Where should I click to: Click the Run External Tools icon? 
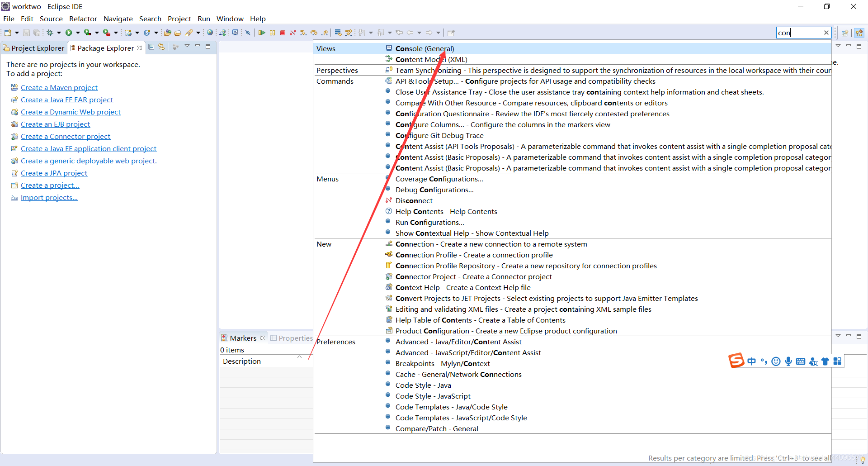click(107, 33)
